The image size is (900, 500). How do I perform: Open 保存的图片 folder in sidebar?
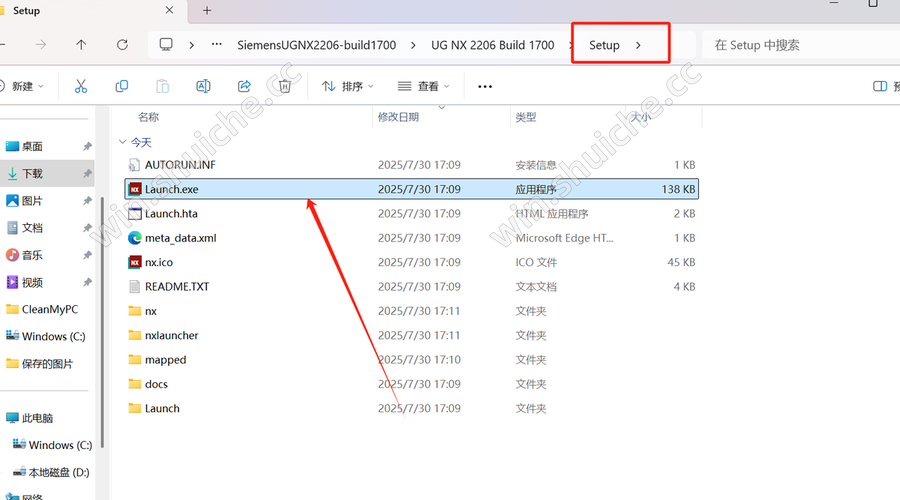pos(47,364)
